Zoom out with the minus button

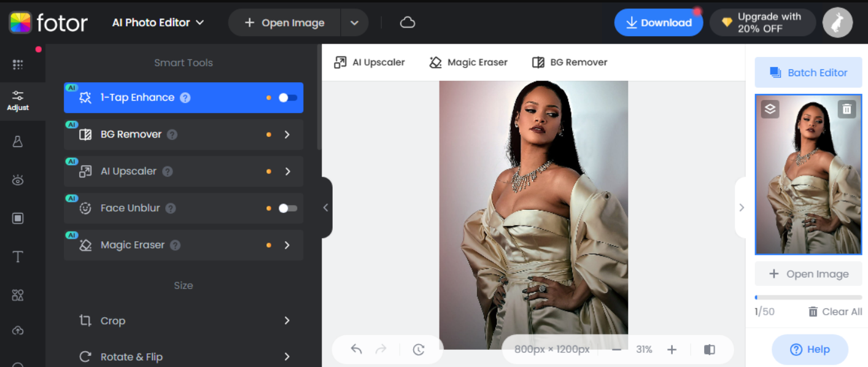coord(617,349)
